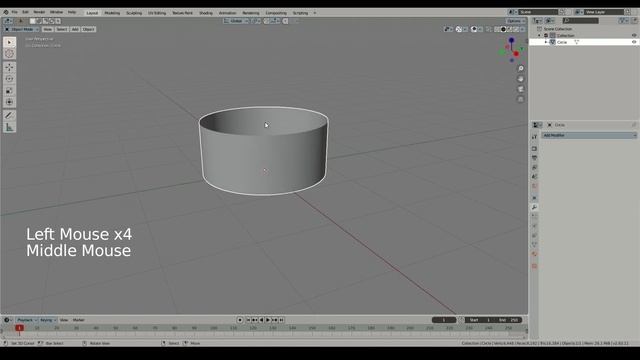Image resolution: width=640 pixels, height=360 pixels.
Task: Open the Render properties tab
Action: click(534, 149)
